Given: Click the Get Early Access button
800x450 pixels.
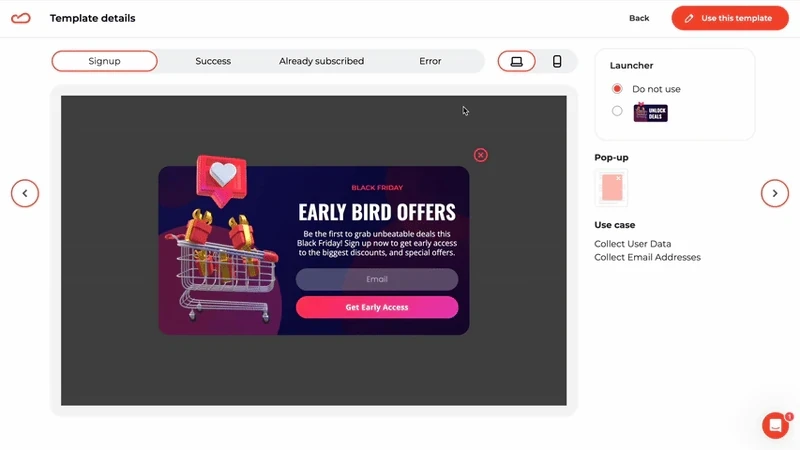Looking at the screenshot, I should (377, 307).
